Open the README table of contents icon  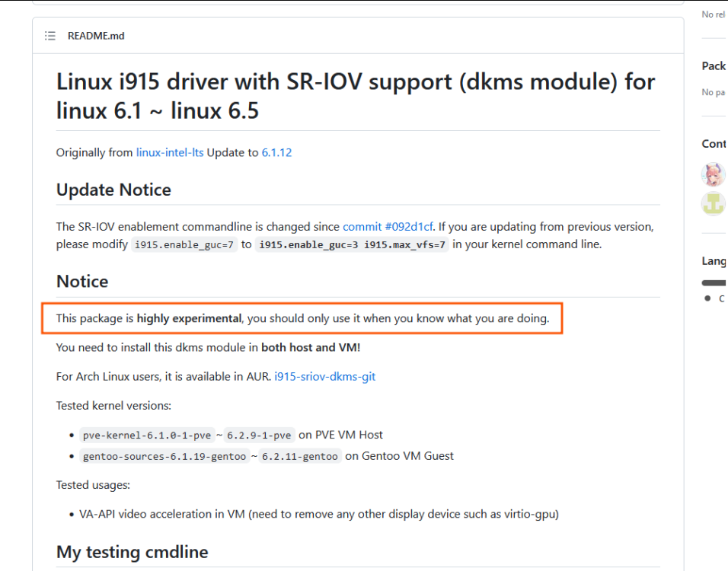point(50,36)
